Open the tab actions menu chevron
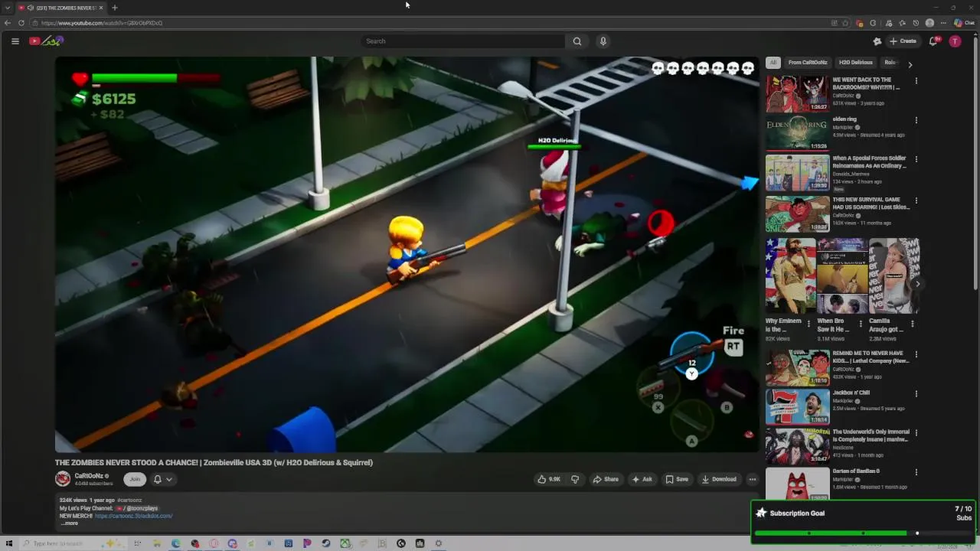980x551 pixels. (x=8, y=8)
